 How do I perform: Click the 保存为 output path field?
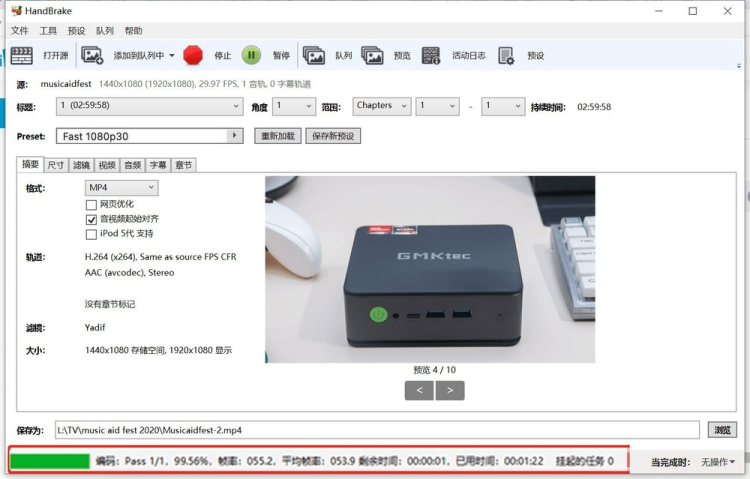click(x=377, y=430)
